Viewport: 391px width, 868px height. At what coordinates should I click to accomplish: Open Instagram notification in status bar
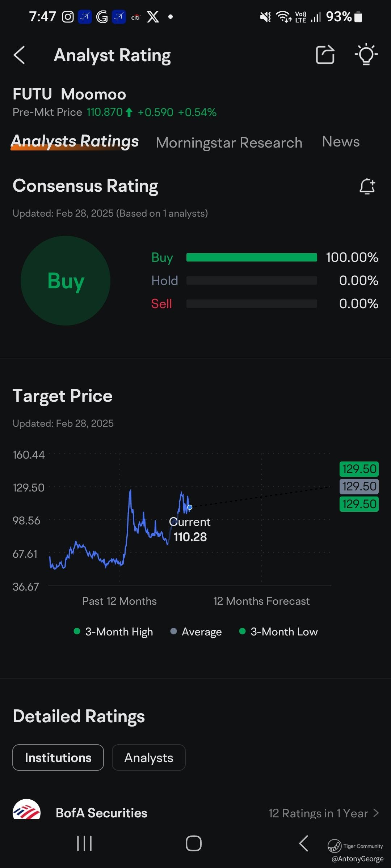pyautogui.click(x=68, y=17)
